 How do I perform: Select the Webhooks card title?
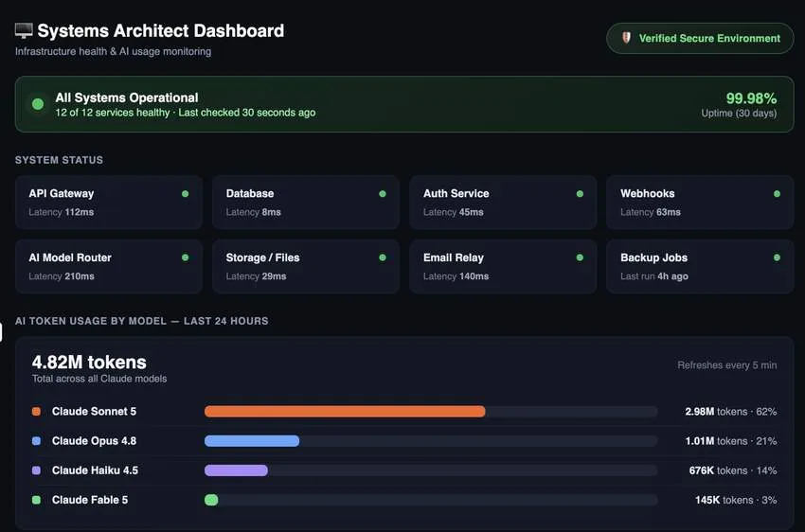[648, 193]
